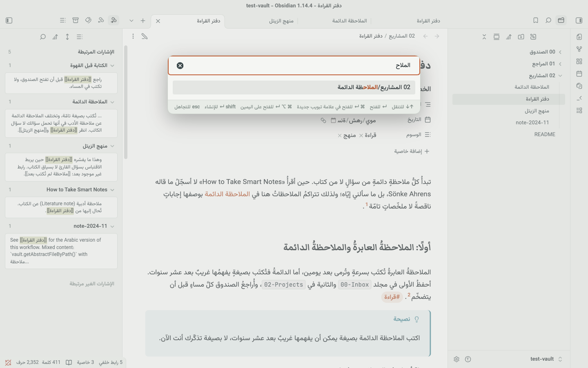Open the command palette ribbon icon
The height and width of the screenshot is (368, 588).
click(579, 98)
